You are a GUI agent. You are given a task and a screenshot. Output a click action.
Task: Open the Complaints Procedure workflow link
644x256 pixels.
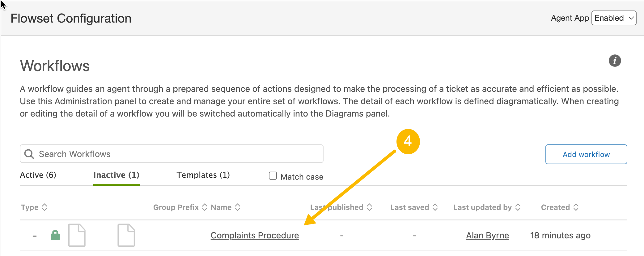tap(255, 235)
